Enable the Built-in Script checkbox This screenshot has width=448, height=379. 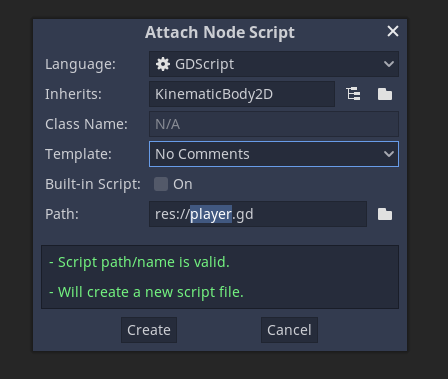pos(161,184)
